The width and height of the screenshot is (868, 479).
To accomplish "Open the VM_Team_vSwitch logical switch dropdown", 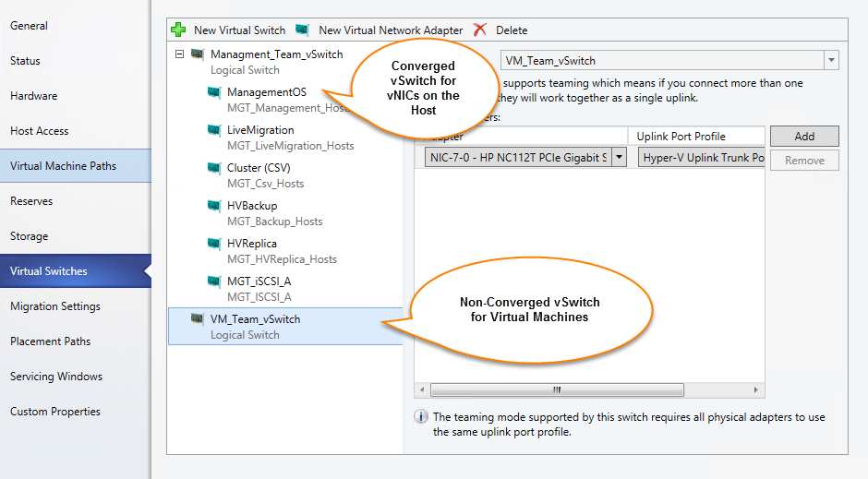I will [x=831, y=60].
